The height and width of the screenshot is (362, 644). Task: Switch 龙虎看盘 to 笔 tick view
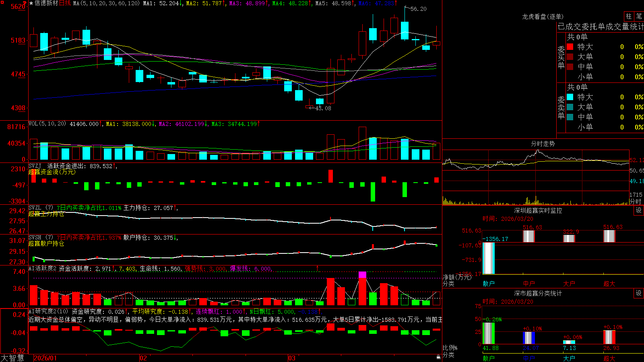tap(639, 16)
